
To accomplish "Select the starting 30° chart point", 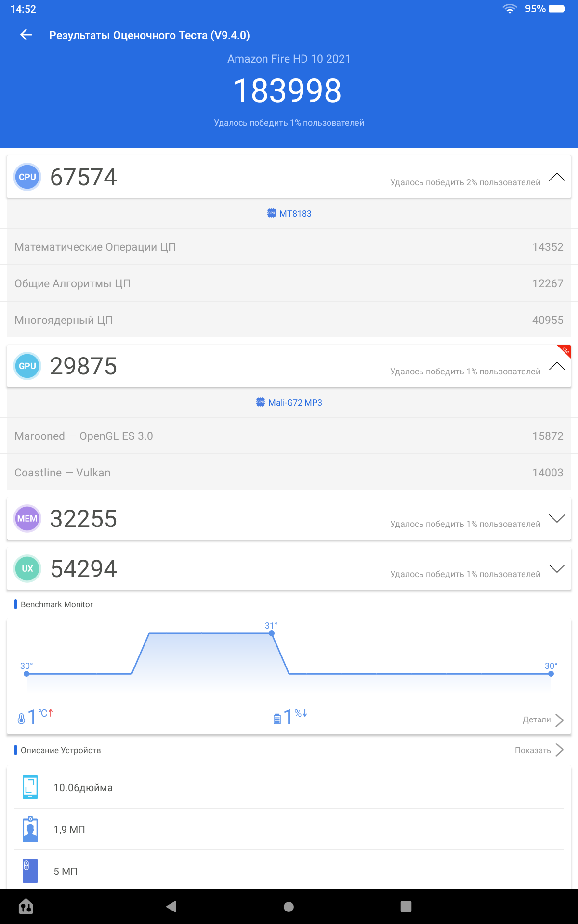I will [26, 674].
